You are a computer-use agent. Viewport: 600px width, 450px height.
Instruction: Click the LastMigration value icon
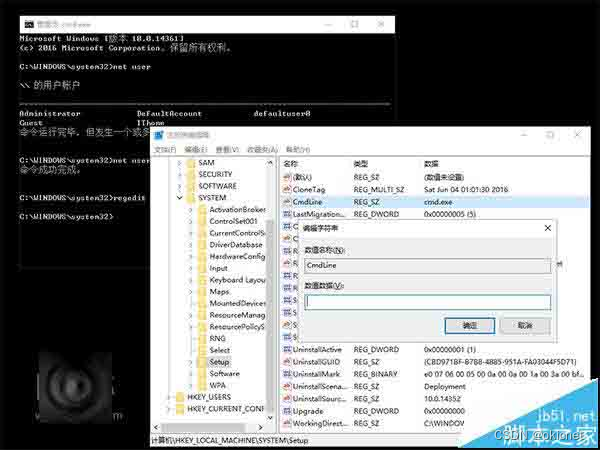287,214
